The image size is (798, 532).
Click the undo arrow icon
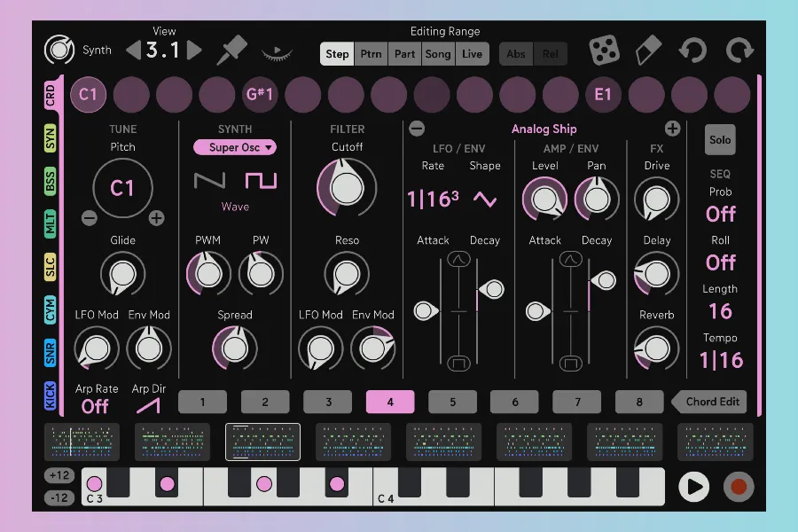click(x=692, y=50)
